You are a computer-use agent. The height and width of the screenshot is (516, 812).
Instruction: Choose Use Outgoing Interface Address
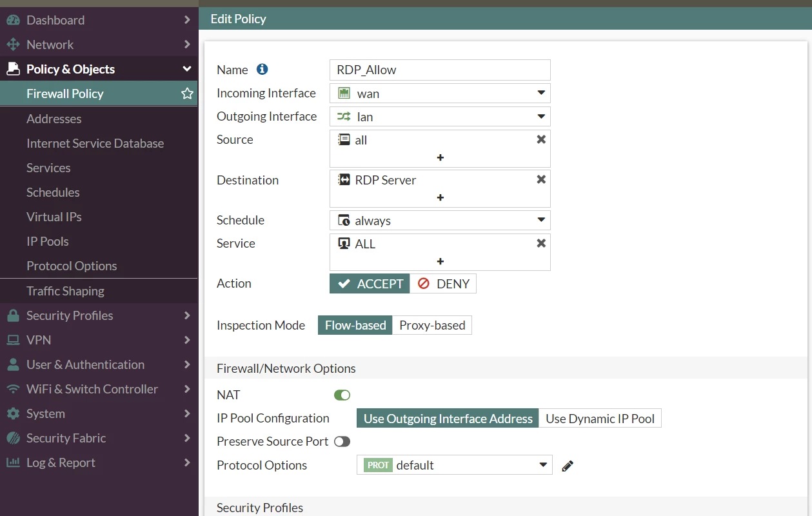[448, 419]
